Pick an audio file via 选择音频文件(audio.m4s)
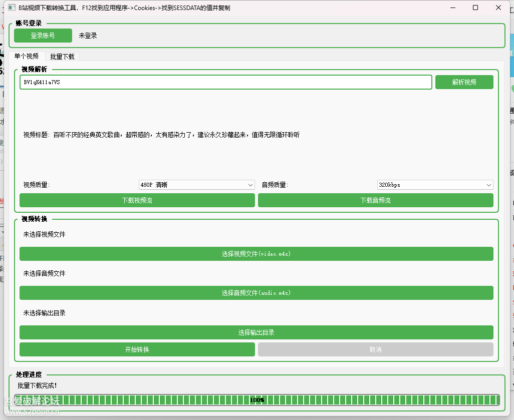514x420 pixels. (256, 293)
